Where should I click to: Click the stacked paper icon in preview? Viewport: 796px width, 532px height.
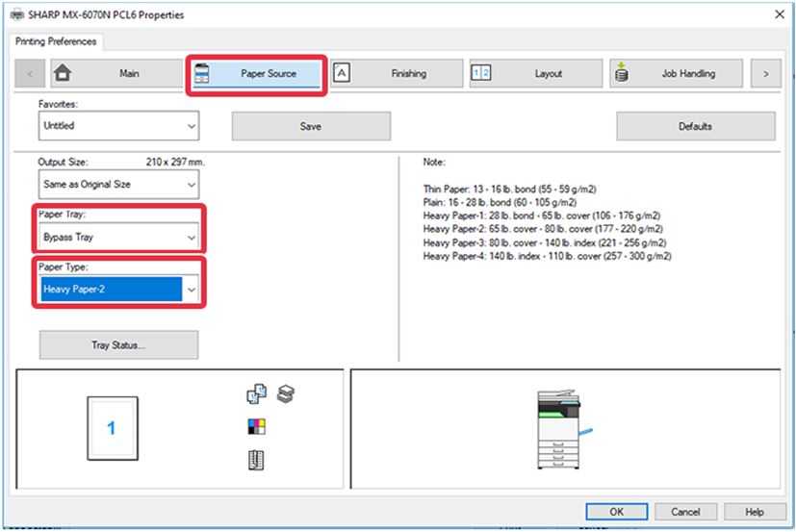286,393
